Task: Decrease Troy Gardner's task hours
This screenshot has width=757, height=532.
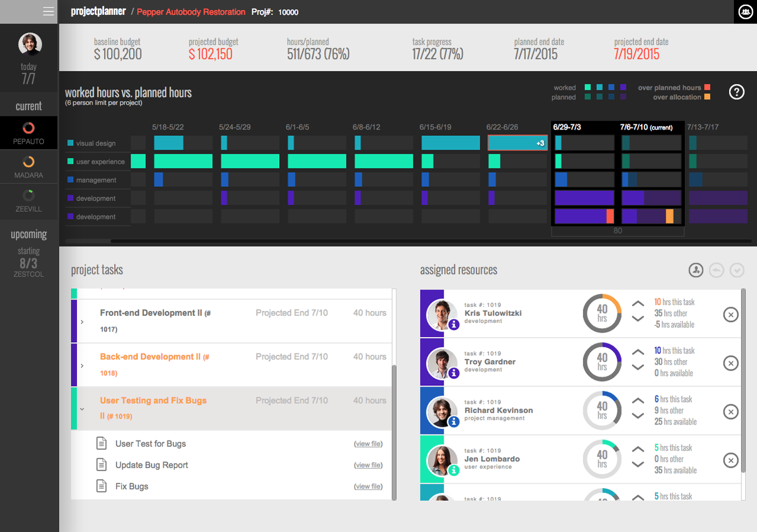Action: [638, 367]
